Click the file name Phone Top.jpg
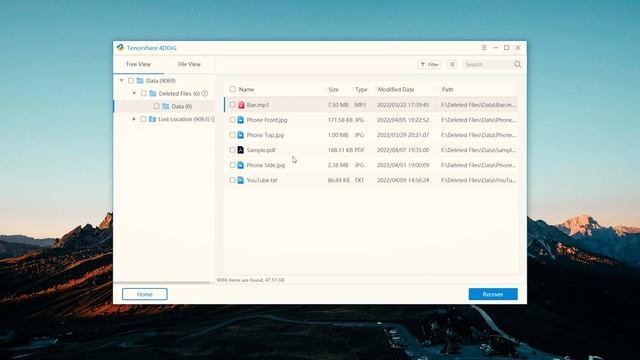Screen dimensions: 640x360 [265, 135]
